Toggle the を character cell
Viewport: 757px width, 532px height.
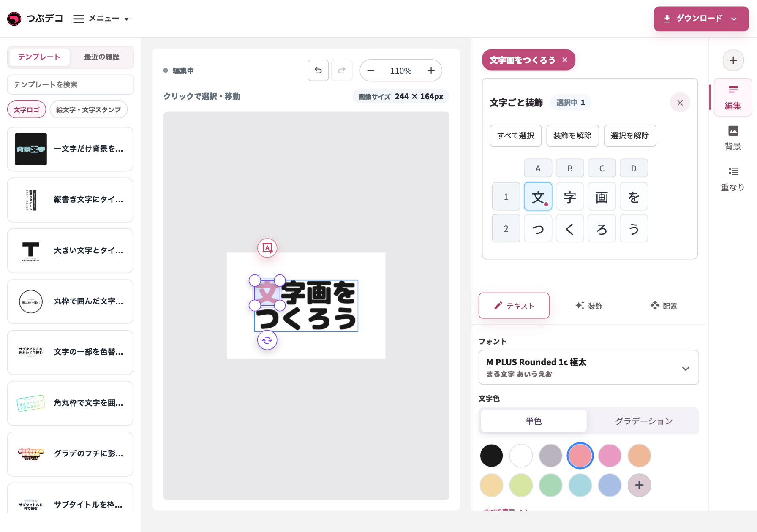pyautogui.click(x=634, y=196)
